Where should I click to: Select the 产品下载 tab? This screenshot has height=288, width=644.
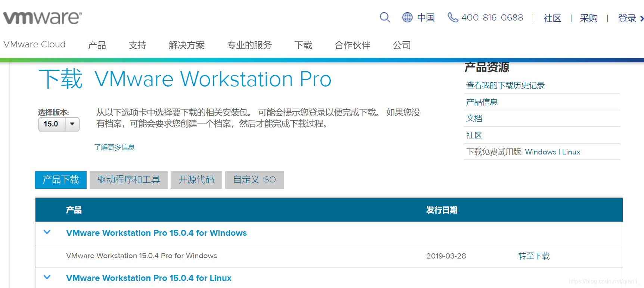tap(61, 180)
